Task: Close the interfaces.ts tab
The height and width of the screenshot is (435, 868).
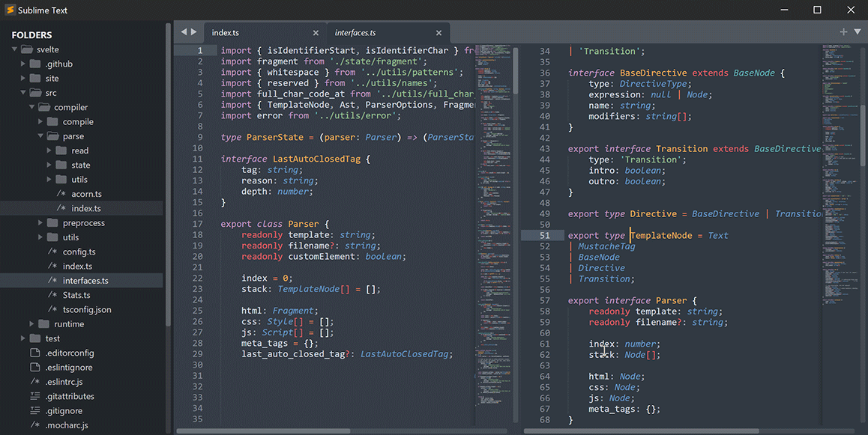Action: [x=439, y=33]
